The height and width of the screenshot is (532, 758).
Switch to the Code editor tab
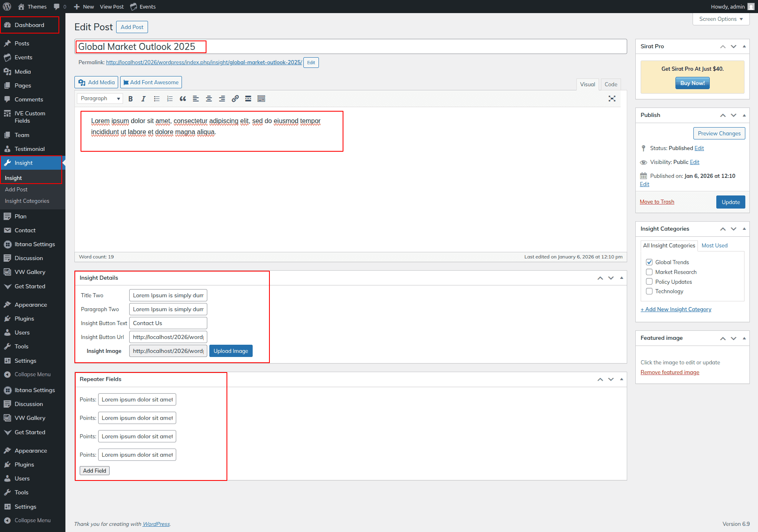coord(611,84)
